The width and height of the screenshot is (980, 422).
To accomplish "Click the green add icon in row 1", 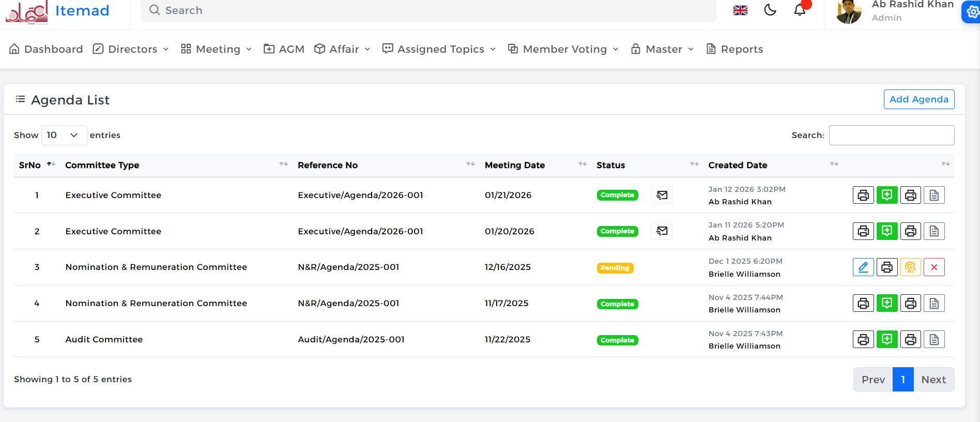I will pyautogui.click(x=887, y=195).
